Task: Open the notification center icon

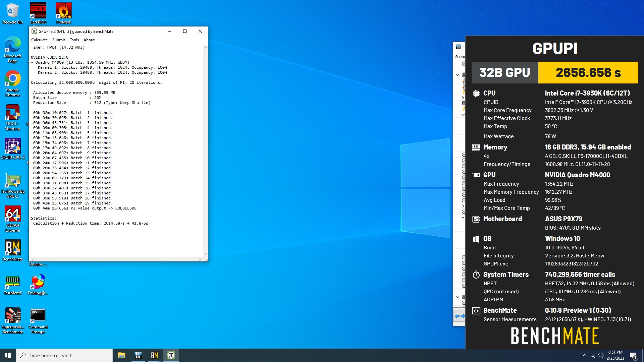Action: coord(633,355)
